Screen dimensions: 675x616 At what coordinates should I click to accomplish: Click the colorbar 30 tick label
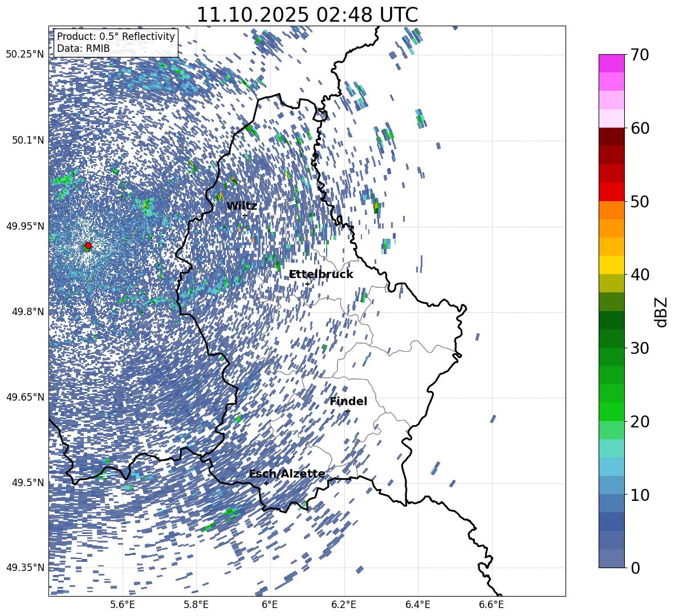click(640, 348)
